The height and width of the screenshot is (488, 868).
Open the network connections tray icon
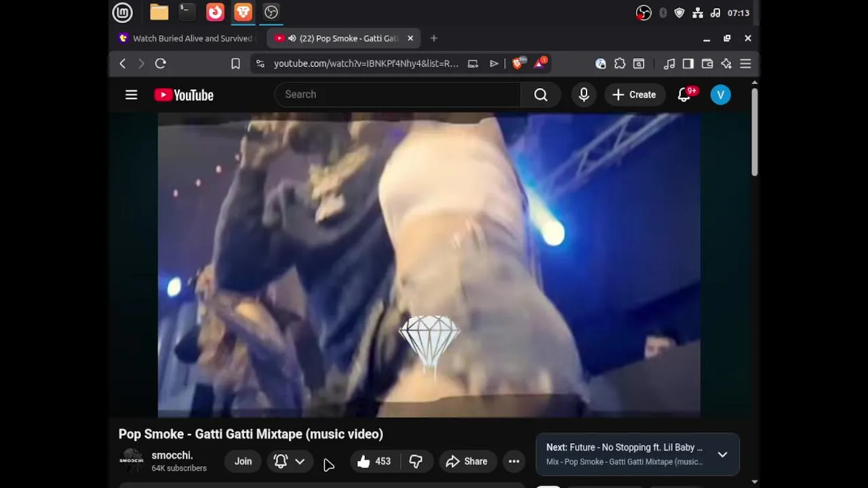pos(698,13)
